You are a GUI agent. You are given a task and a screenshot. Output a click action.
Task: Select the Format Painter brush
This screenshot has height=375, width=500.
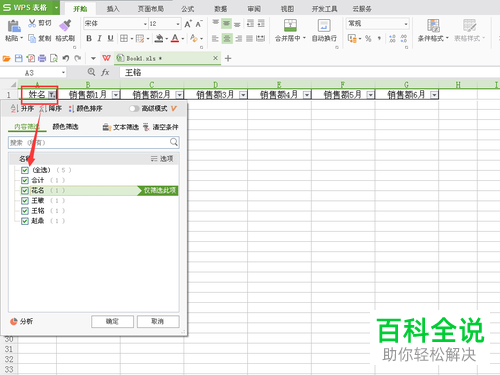pyautogui.click(x=65, y=25)
